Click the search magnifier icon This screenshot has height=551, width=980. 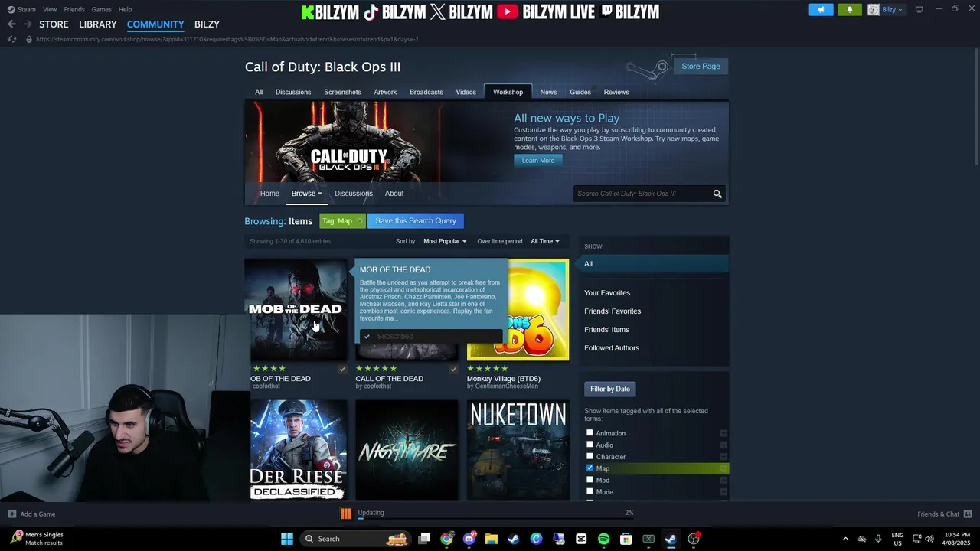click(717, 194)
